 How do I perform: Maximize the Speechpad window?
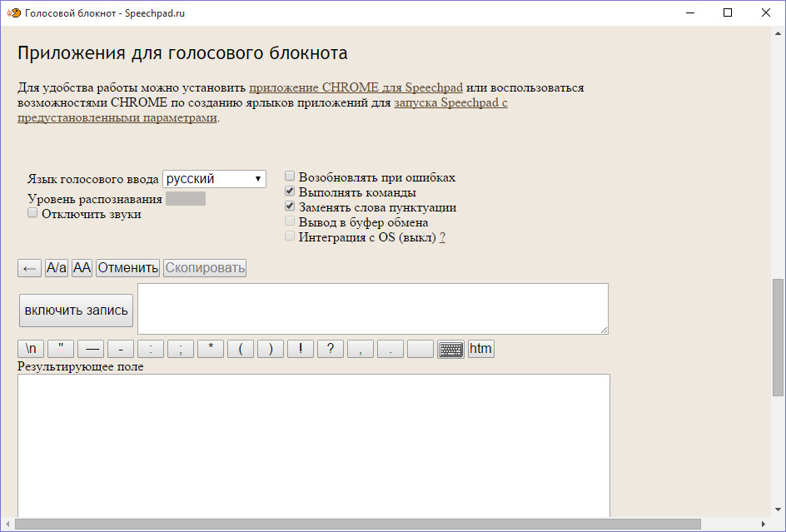point(728,12)
